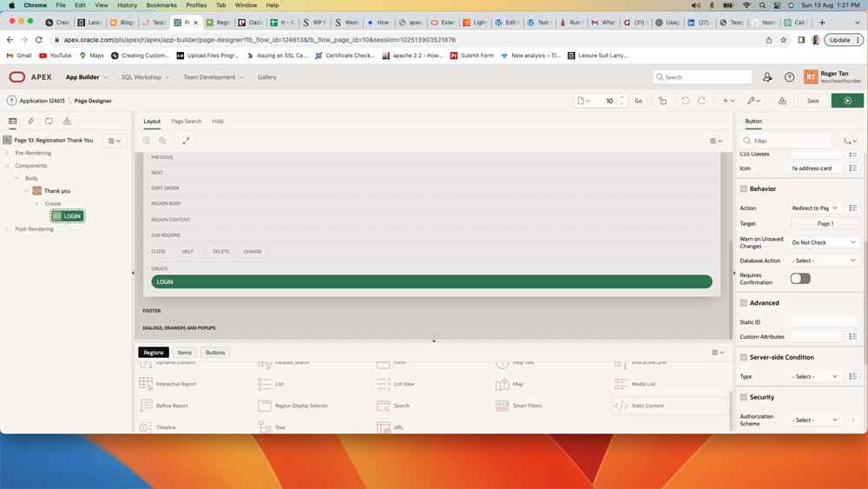Click the page lock icon in toolbar

click(662, 101)
